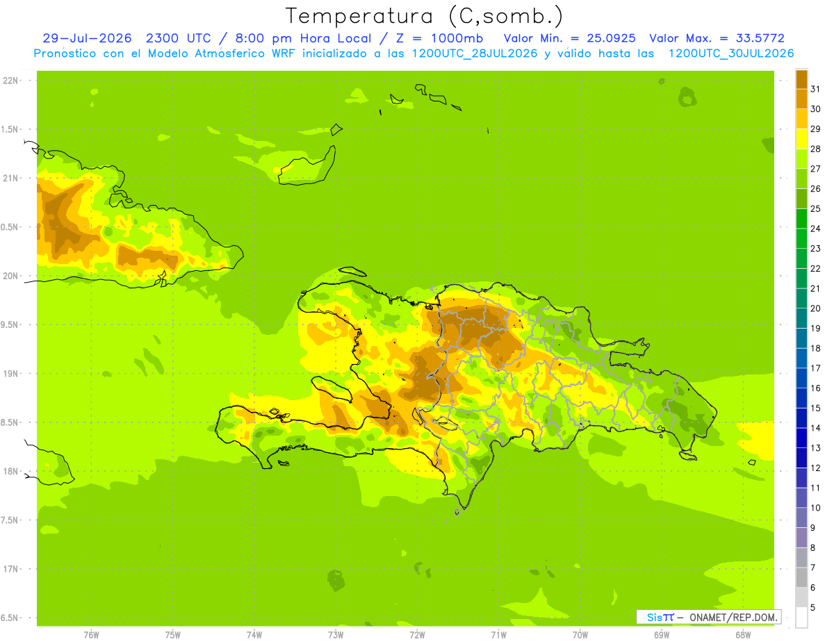
Task: Click the "6.5N" latitude tick label
Action: coord(10,618)
